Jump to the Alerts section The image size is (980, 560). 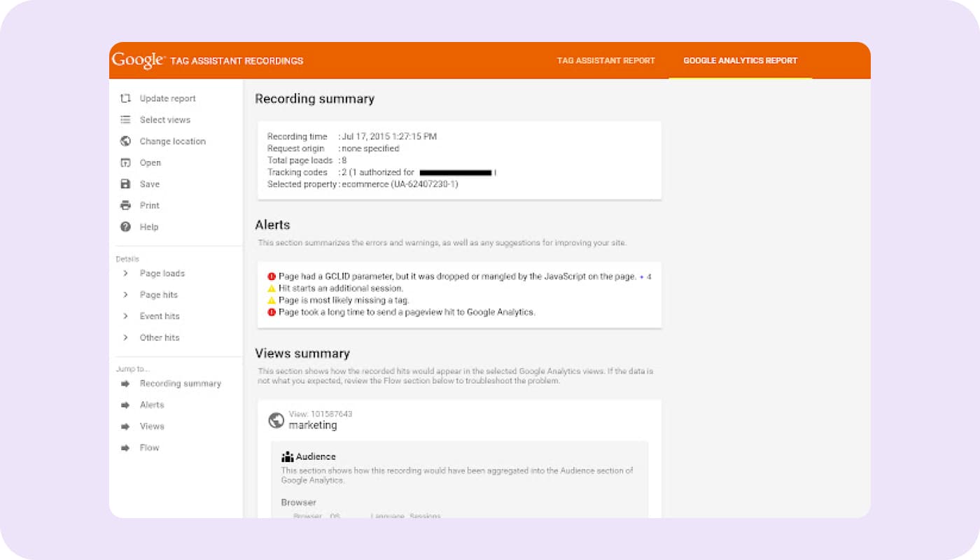(152, 405)
